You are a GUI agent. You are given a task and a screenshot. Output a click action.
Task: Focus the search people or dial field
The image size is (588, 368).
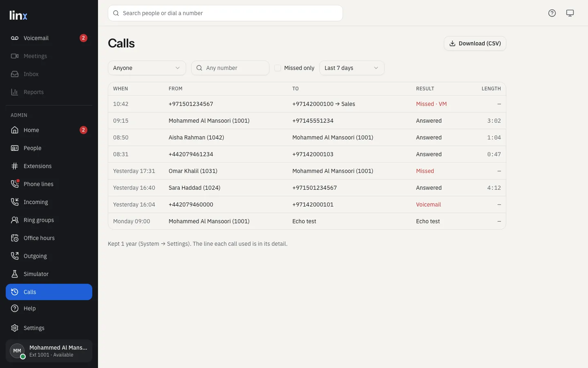(x=225, y=13)
